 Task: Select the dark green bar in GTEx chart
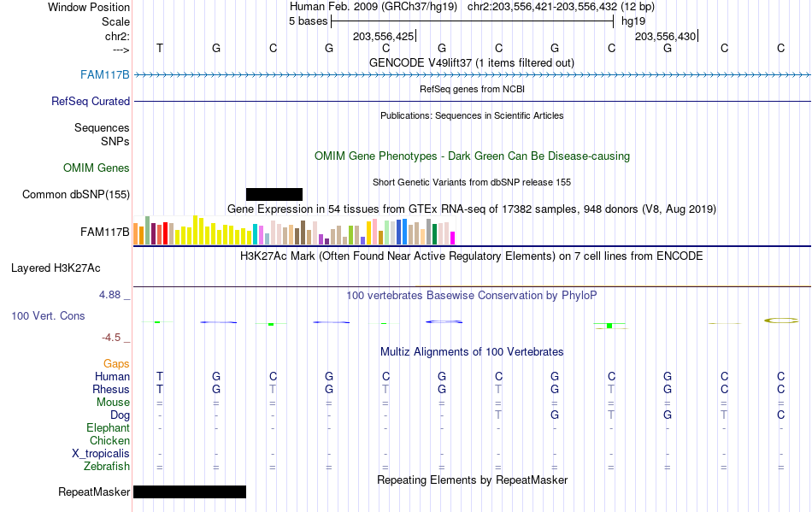point(434,234)
